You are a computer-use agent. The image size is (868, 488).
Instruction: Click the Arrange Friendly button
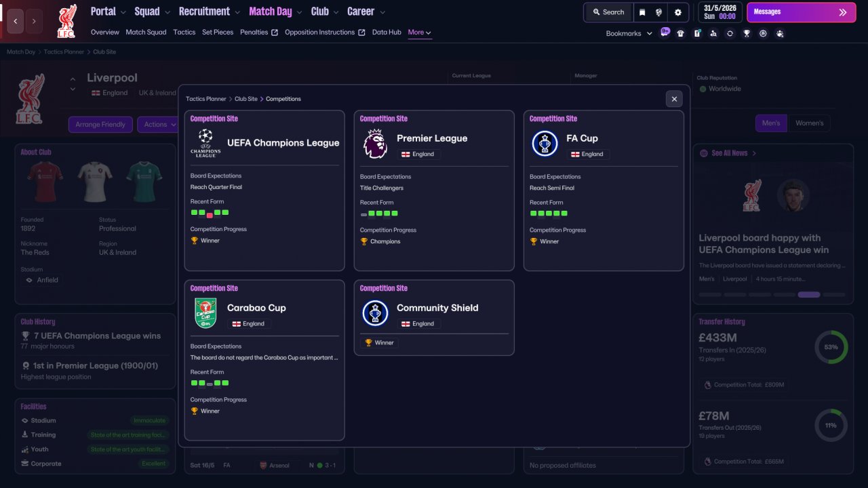pyautogui.click(x=100, y=125)
